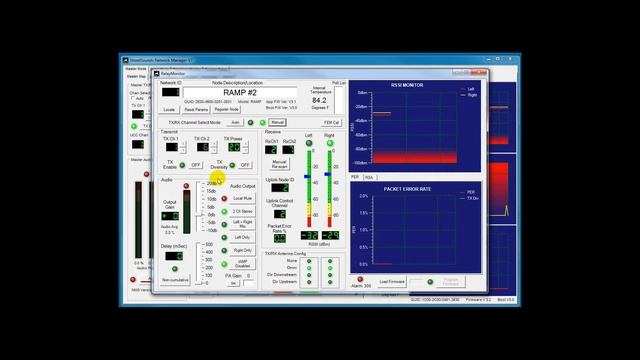Click the Manual Re-scan button
640x360 pixels.
coord(279,164)
